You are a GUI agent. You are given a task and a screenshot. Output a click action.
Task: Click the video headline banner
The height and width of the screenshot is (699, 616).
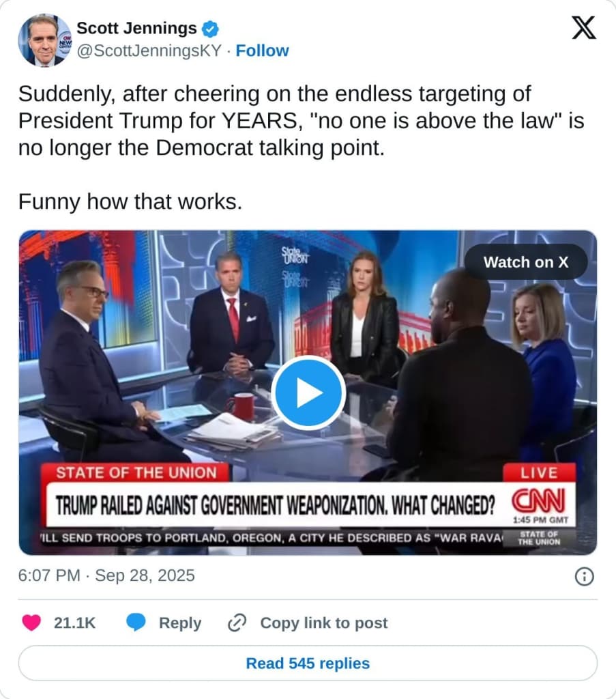[274, 504]
